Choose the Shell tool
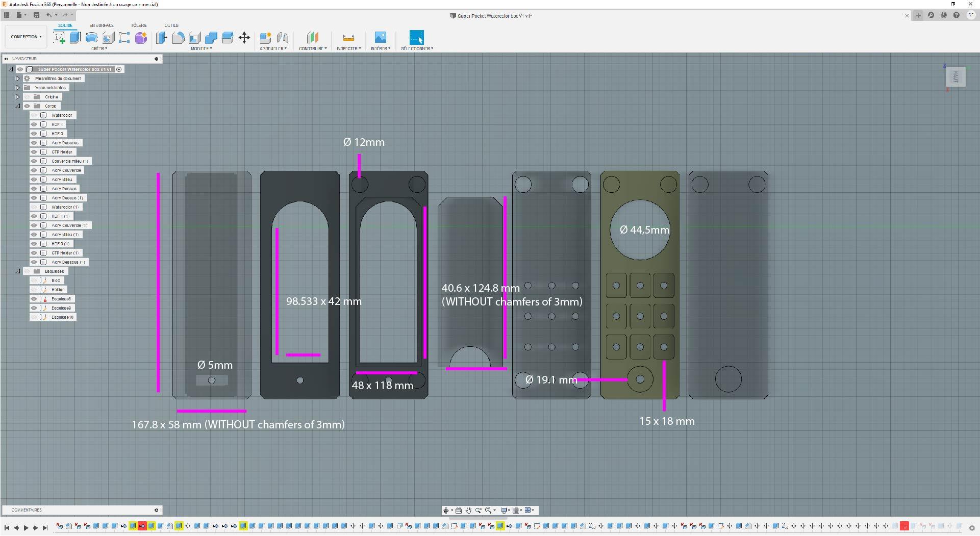Screen dimensions: 980x536 (x=194, y=37)
